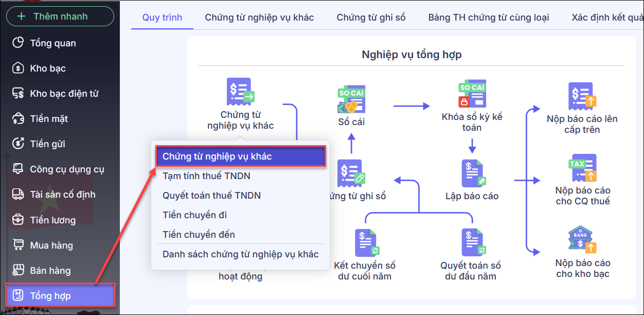Open the Nộp báo cáo cho CQ thuế icon
Viewport: 644px width, 315px height.
(582, 168)
